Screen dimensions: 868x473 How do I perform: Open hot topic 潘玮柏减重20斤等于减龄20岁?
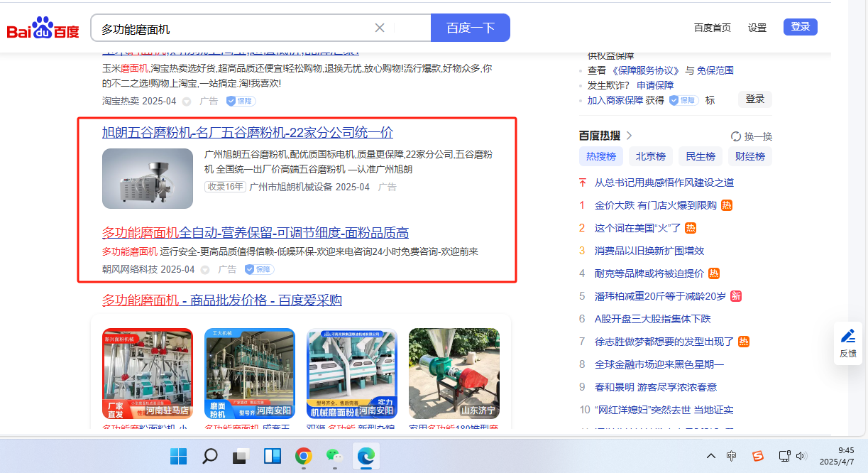coord(661,296)
